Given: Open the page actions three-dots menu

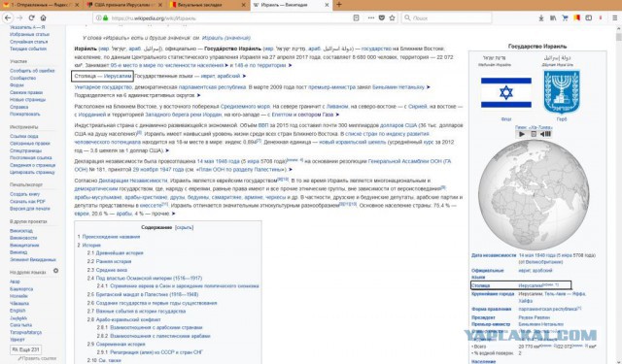Looking at the screenshot, I should 371,17.
